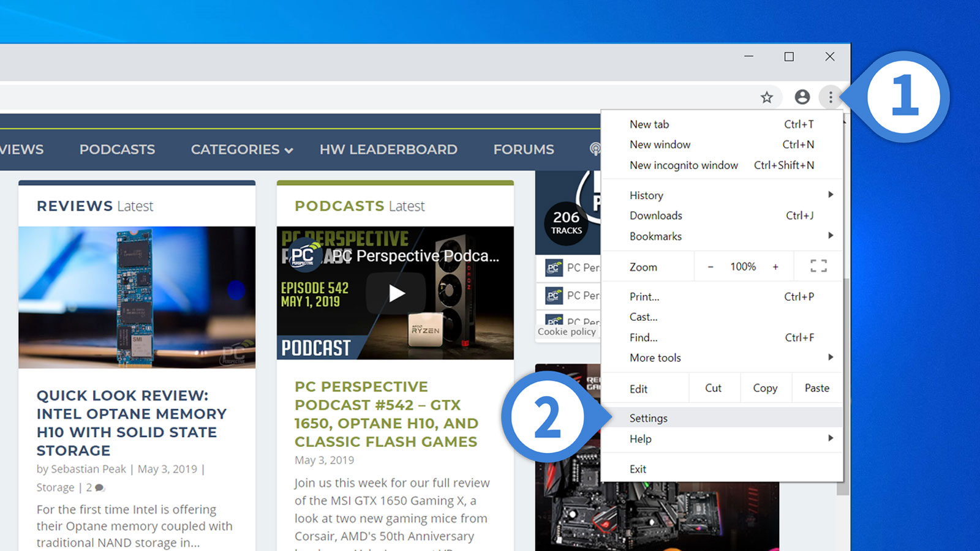Minimize the Chrome window
The width and height of the screenshot is (980, 551).
click(748, 56)
